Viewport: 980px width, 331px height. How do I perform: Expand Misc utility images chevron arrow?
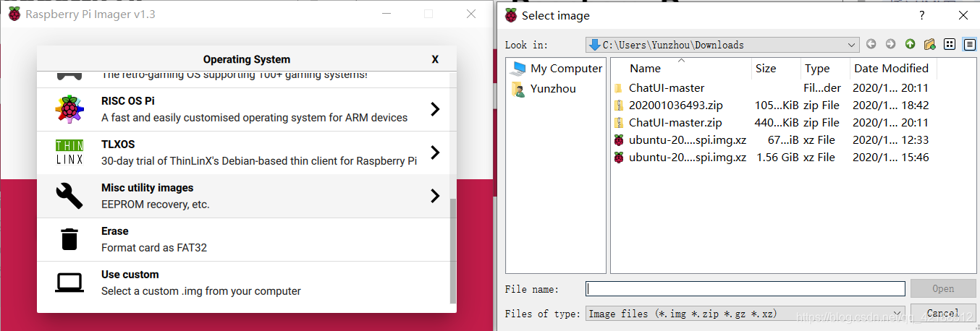434,196
